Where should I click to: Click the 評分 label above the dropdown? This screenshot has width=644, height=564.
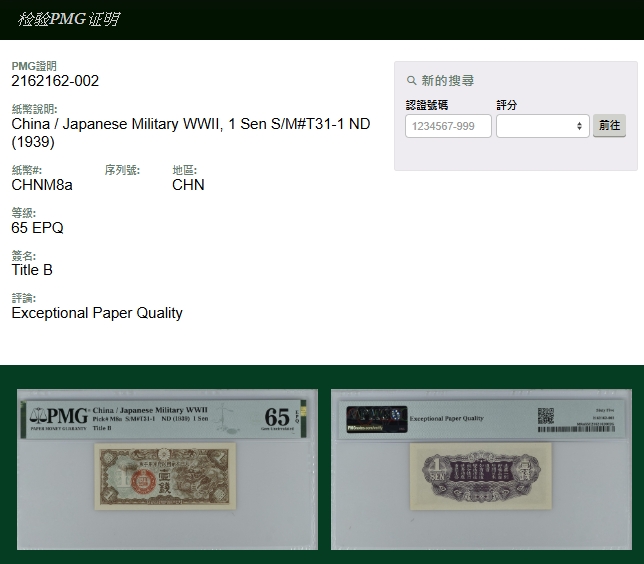[506, 105]
